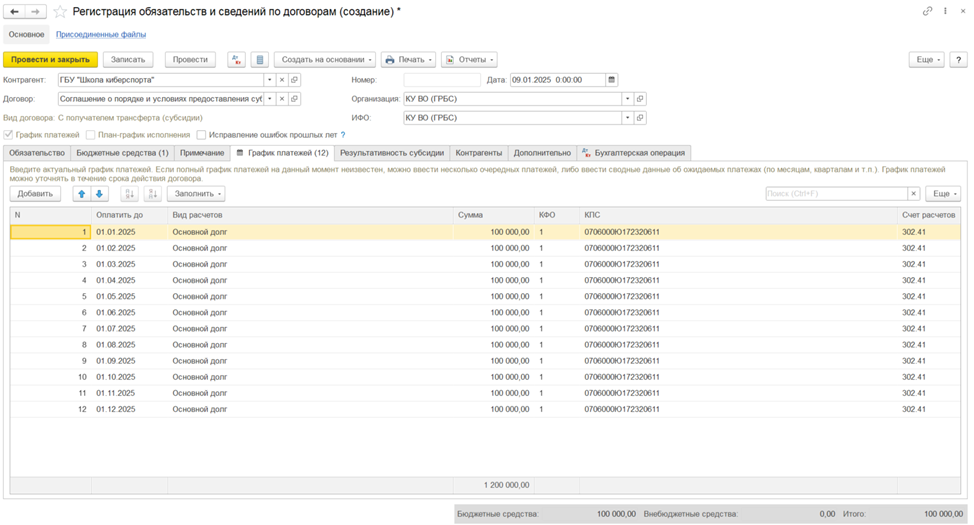The image size is (974, 525).
Task: Open the Организация record via its open icon
Action: [640, 99]
